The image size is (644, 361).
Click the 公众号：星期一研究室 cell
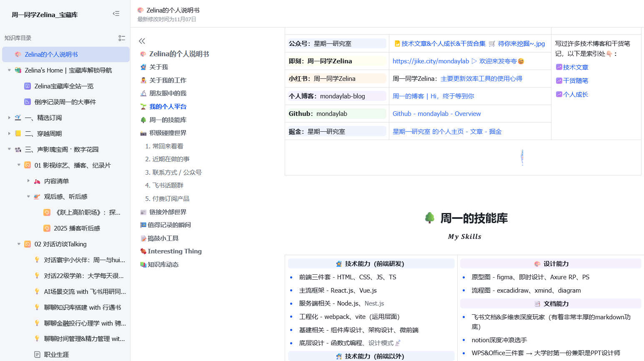pyautogui.click(x=337, y=43)
